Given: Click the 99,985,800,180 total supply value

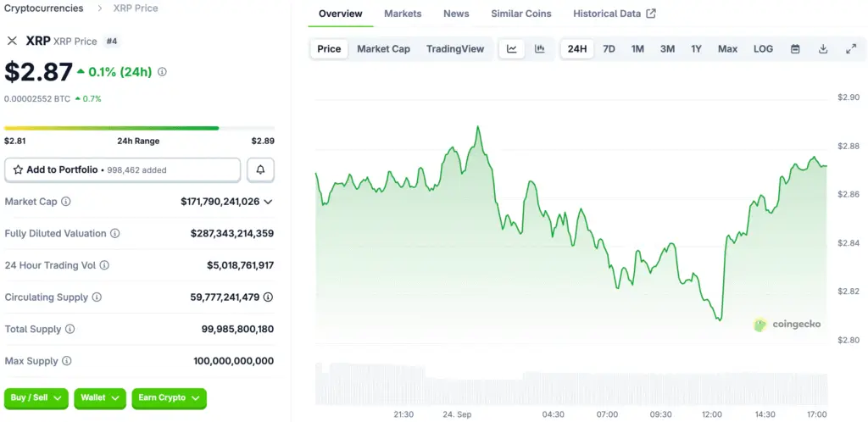Looking at the screenshot, I should coord(237,329).
